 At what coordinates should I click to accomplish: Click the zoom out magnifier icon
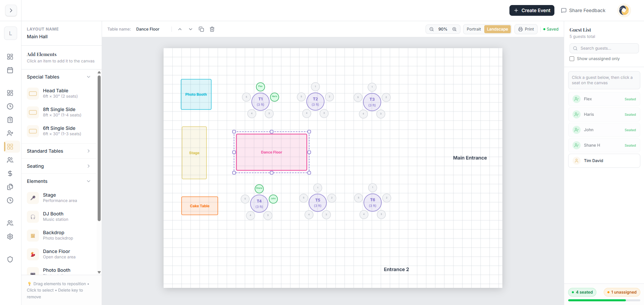tap(431, 29)
